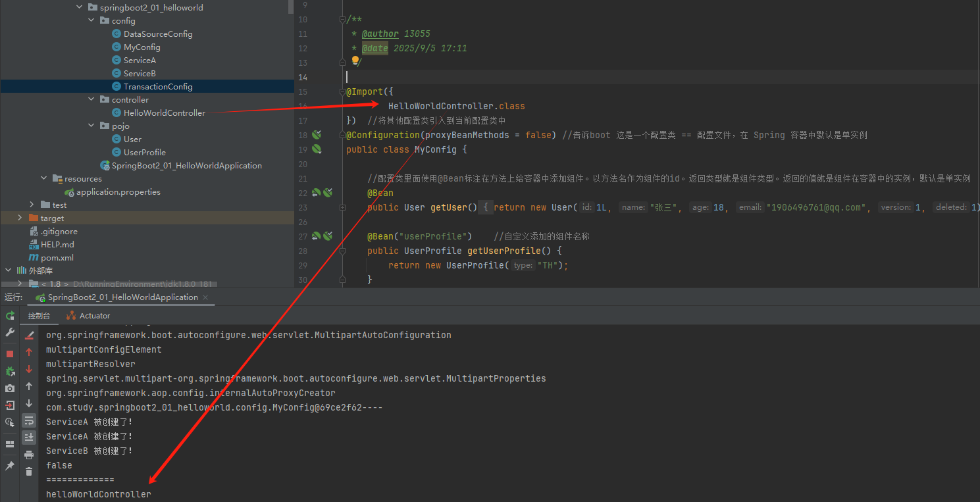This screenshot has width=980, height=502.
Task: Select TransactionConfig in the project tree
Action: (x=158, y=86)
